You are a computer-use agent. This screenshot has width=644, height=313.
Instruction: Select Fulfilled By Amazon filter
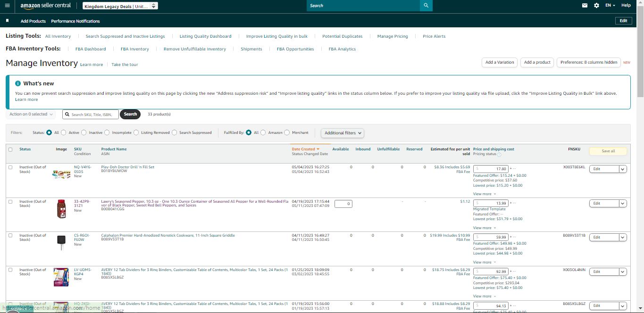pyautogui.click(x=263, y=133)
